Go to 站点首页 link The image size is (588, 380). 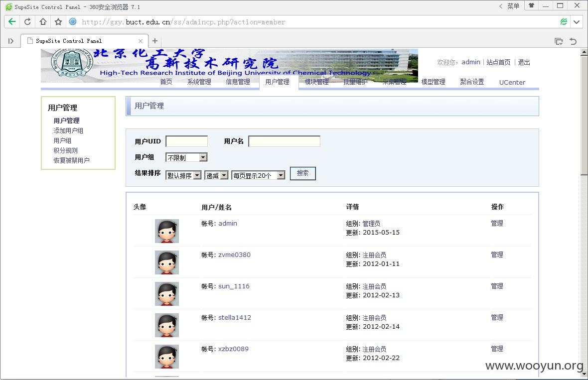tap(498, 62)
